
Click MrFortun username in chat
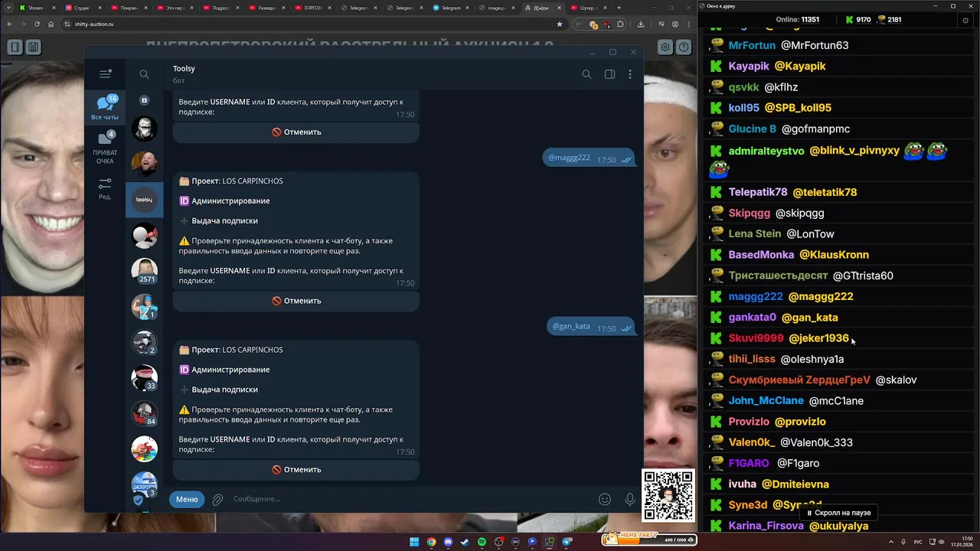pos(752,45)
